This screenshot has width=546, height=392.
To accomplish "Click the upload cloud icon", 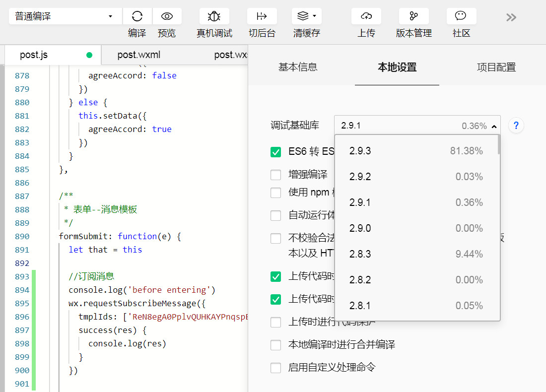I will [x=366, y=16].
